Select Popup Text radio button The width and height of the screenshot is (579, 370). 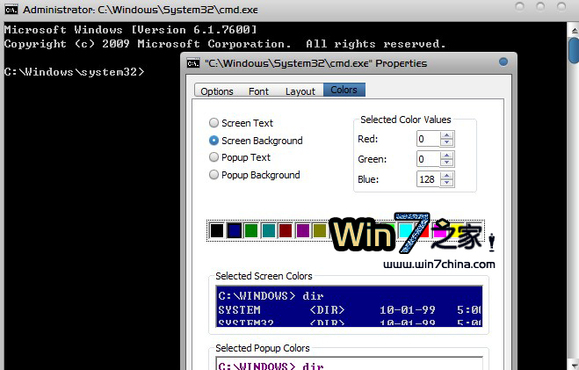[x=214, y=157]
